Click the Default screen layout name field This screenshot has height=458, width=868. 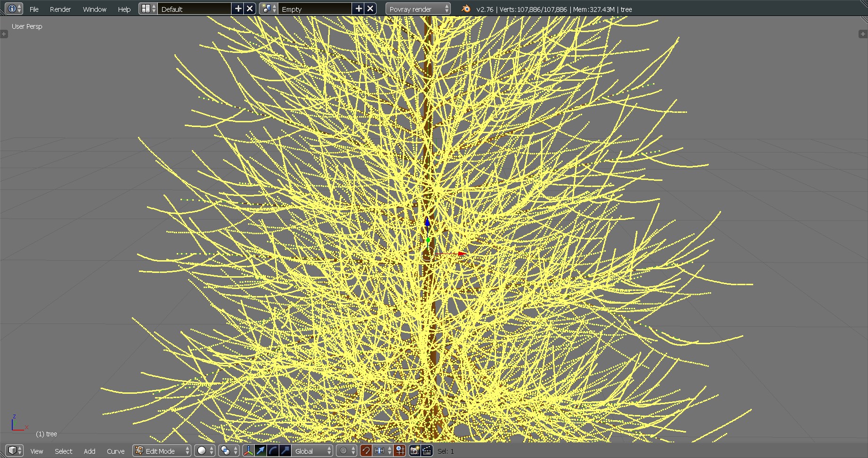pyautogui.click(x=194, y=9)
